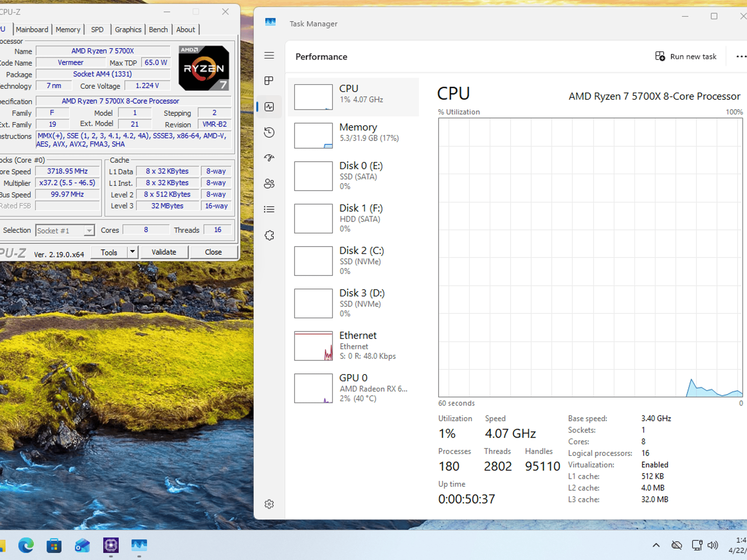Select the Memory performance entry

click(353, 135)
